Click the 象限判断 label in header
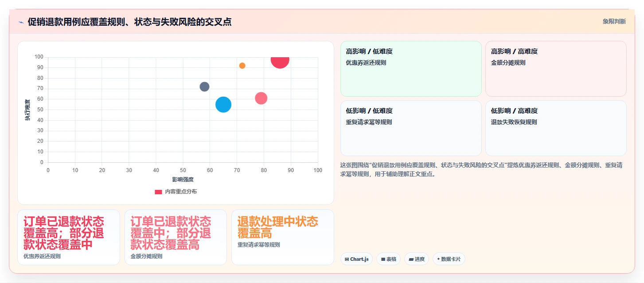This screenshot has height=283, width=644. point(614,21)
